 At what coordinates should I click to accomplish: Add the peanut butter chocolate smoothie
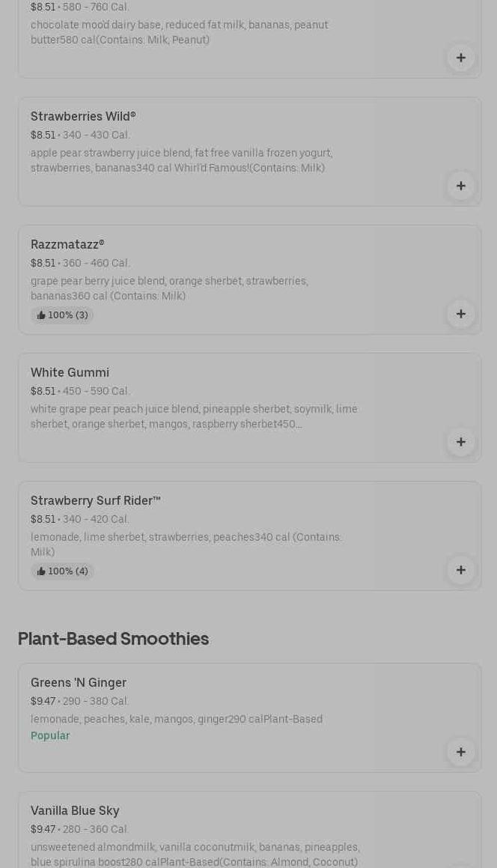coord(460,58)
